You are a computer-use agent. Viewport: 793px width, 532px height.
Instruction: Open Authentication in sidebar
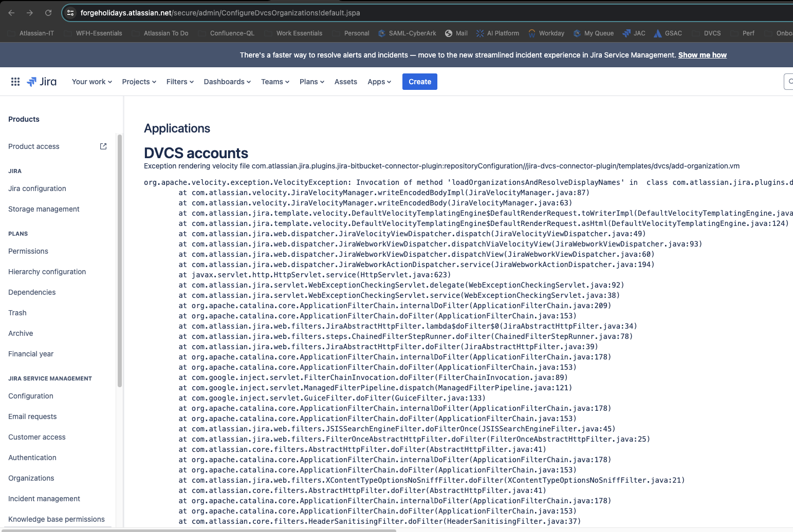pyautogui.click(x=32, y=458)
